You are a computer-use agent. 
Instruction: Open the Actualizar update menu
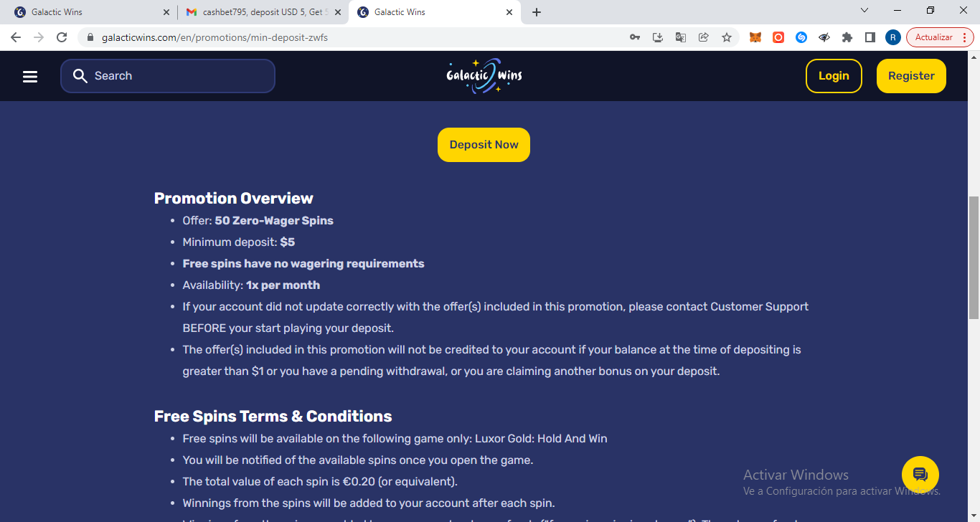click(939, 37)
